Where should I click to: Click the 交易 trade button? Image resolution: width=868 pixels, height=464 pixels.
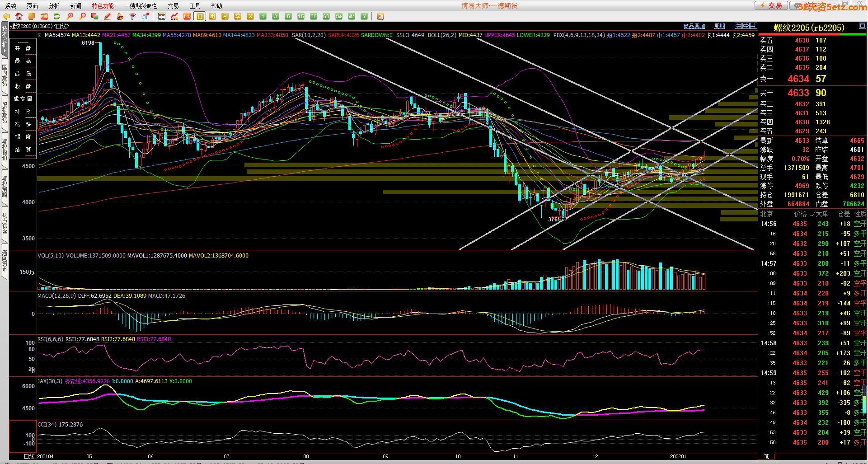[771, 5]
